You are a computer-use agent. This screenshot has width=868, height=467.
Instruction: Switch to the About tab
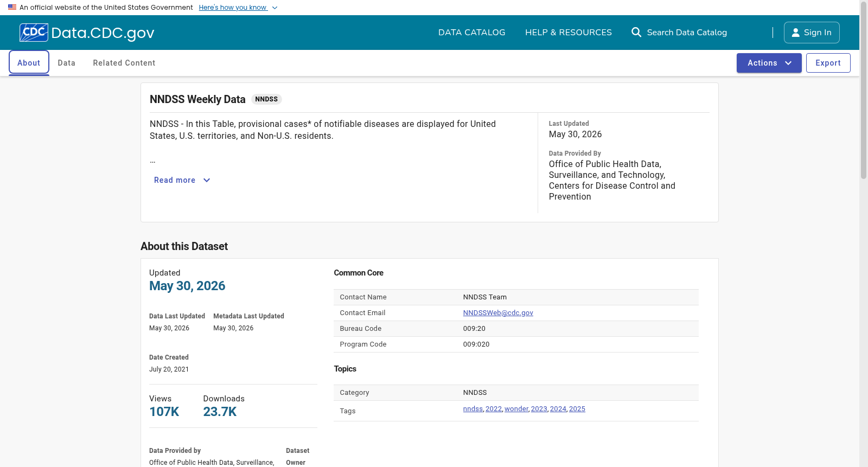point(29,63)
